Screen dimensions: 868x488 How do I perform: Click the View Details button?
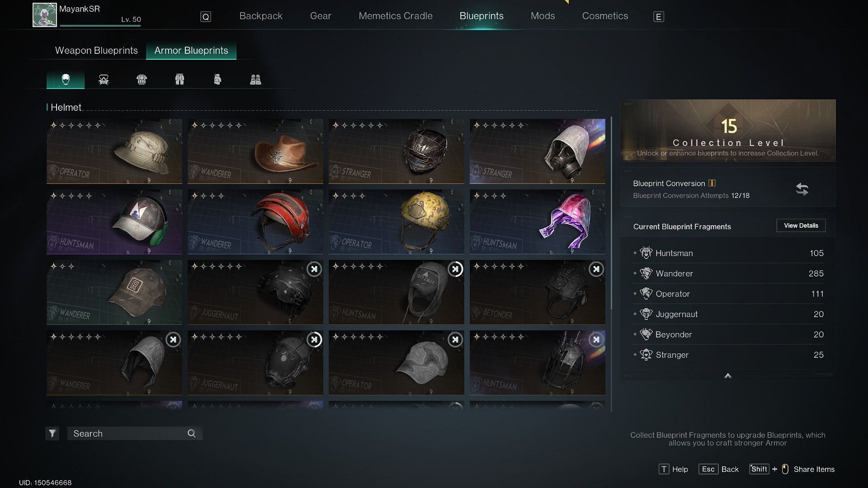[801, 225]
